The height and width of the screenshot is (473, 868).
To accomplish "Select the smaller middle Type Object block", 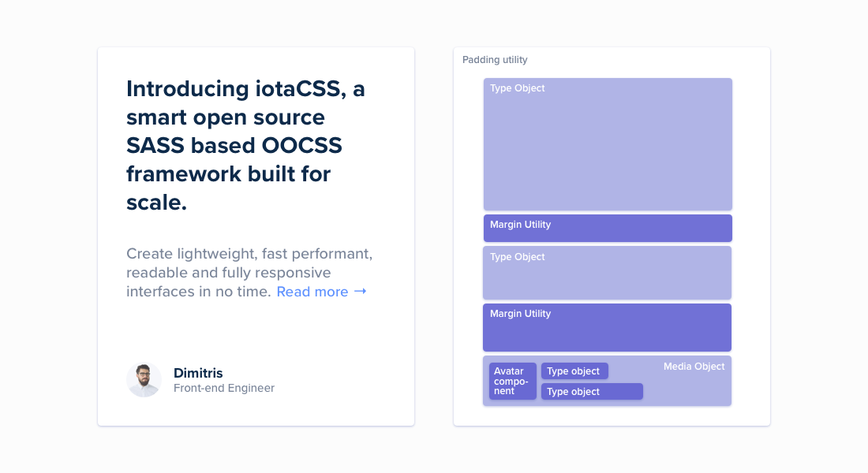I will coord(608,273).
